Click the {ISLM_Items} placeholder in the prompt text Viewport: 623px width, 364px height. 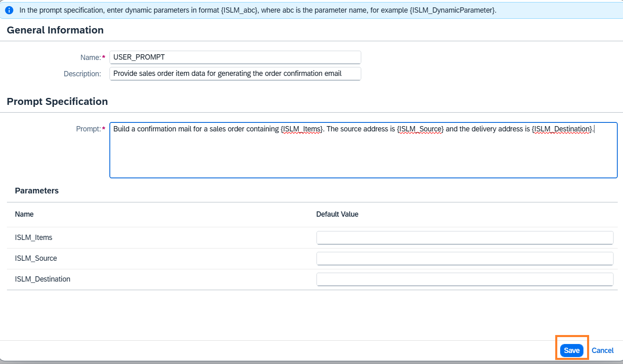point(302,129)
